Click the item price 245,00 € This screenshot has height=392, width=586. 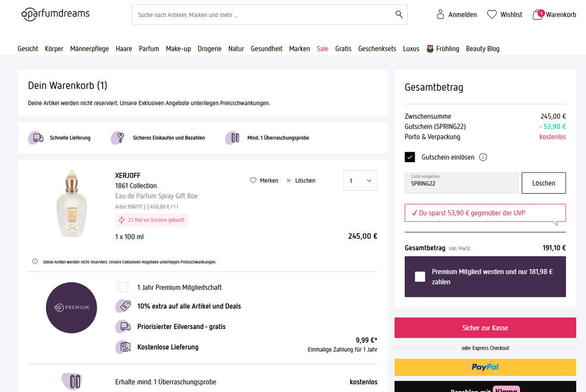362,236
